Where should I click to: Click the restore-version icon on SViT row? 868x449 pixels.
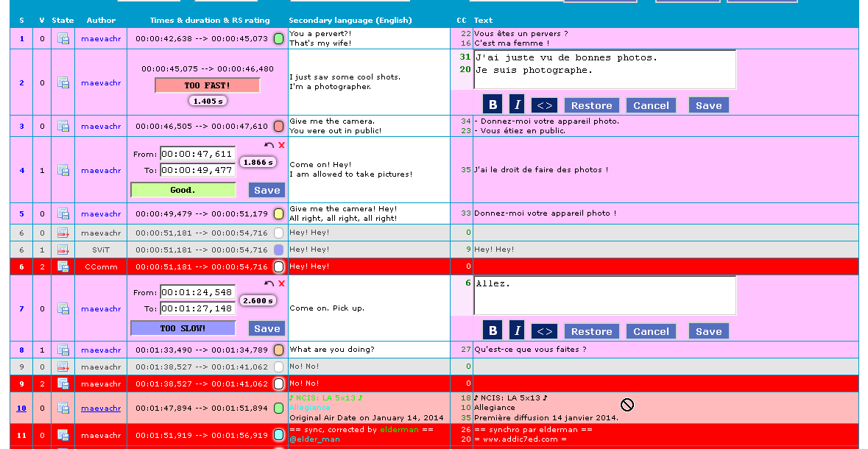tap(63, 250)
